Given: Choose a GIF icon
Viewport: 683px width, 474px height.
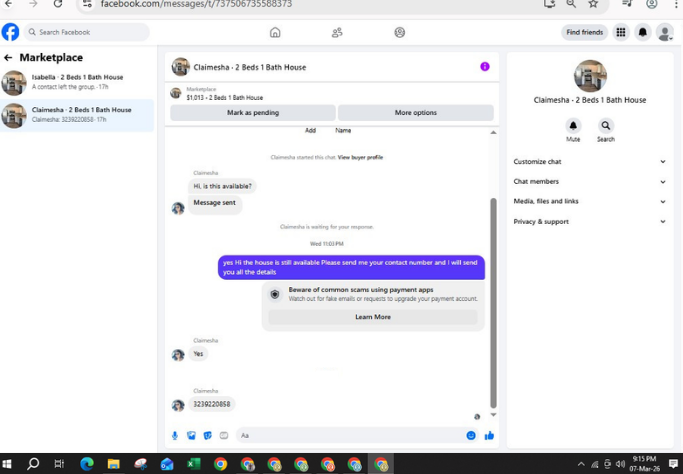Looking at the screenshot, I should [224, 435].
